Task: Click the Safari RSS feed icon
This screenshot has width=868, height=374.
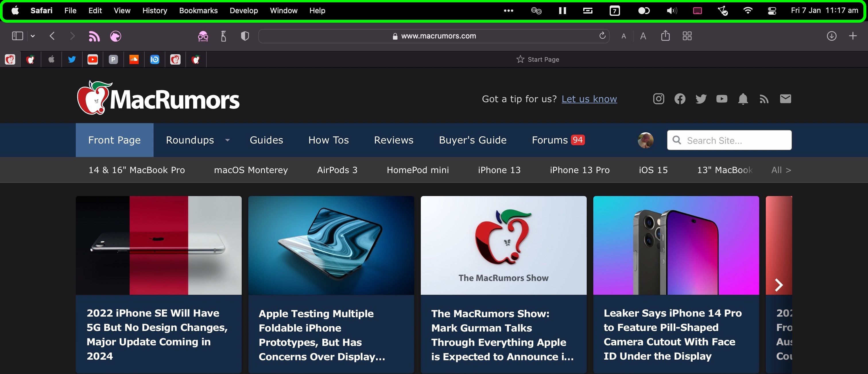Action: click(95, 35)
